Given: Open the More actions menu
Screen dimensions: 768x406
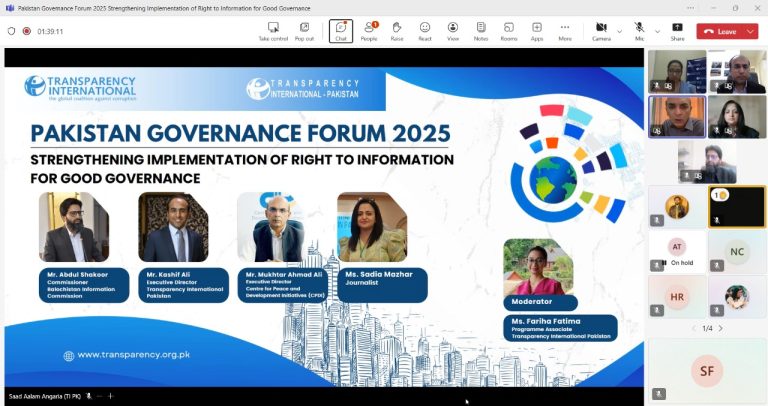Looking at the screenshot, I should point(565,30).
